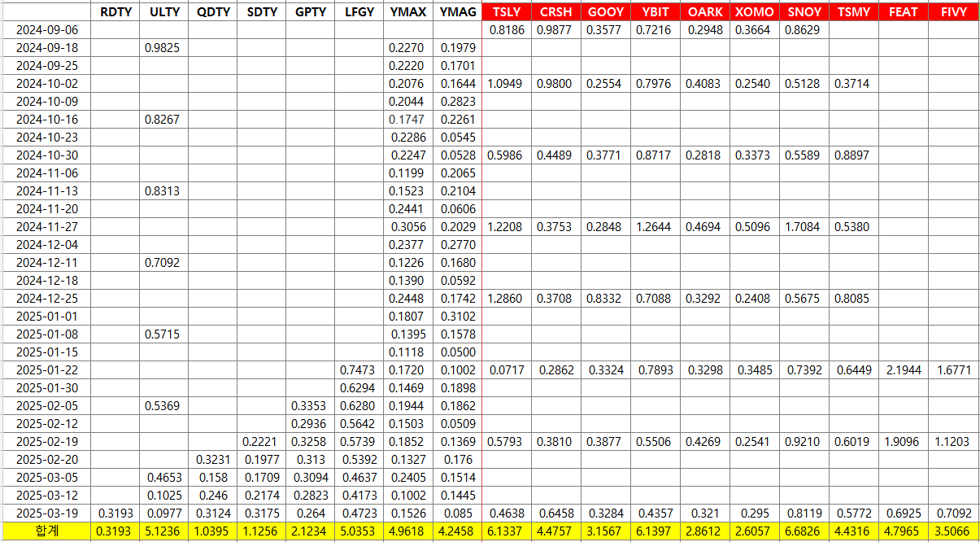Select the 2025-02-19 date cell
980x542 pixels.
(46, 441)
